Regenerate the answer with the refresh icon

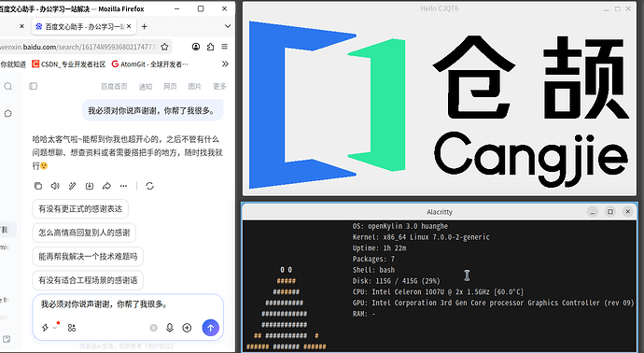pyautogui.click(x=149, y=186)
